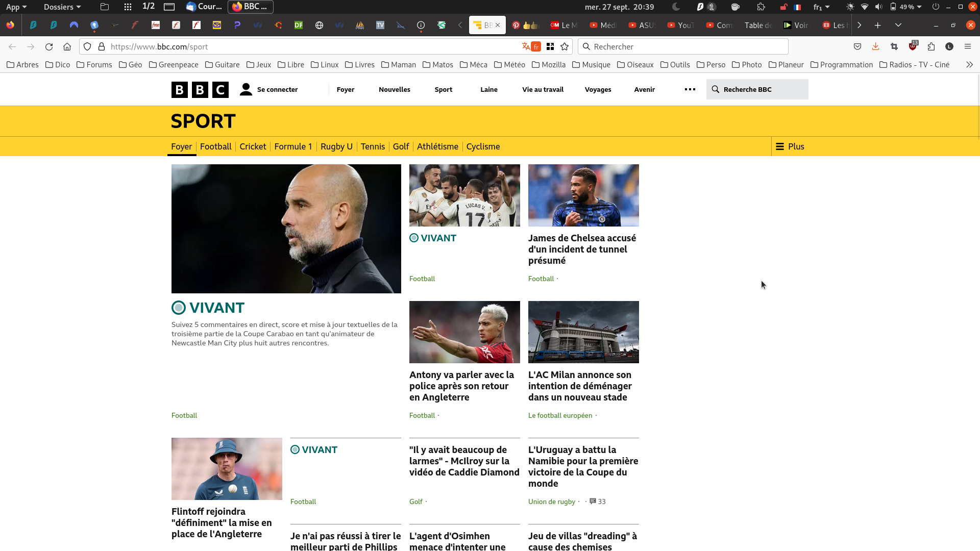This screenshot has height=551, width=980.
Task: Open the pinned TV tab
Action: coord(380,25)
